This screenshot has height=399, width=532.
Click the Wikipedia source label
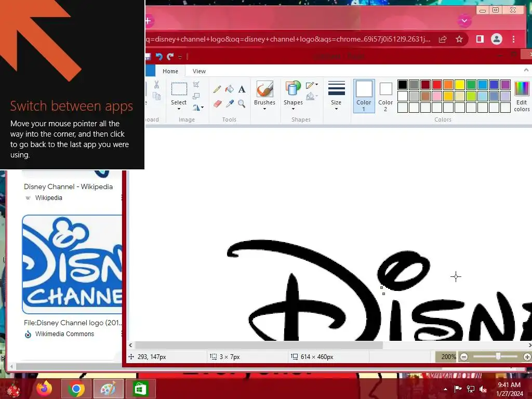[48, 198]
